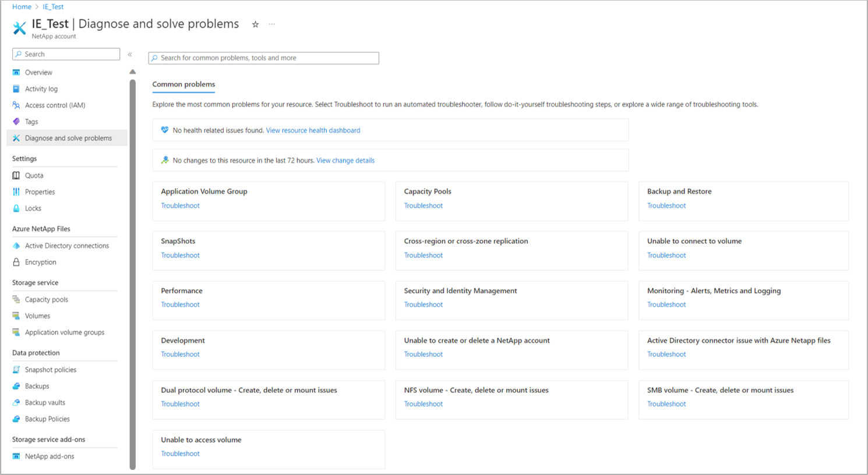This screenshot has width=868, height=475.
Task: Select the Access control (IAM) icon
Action: [16, 105]
